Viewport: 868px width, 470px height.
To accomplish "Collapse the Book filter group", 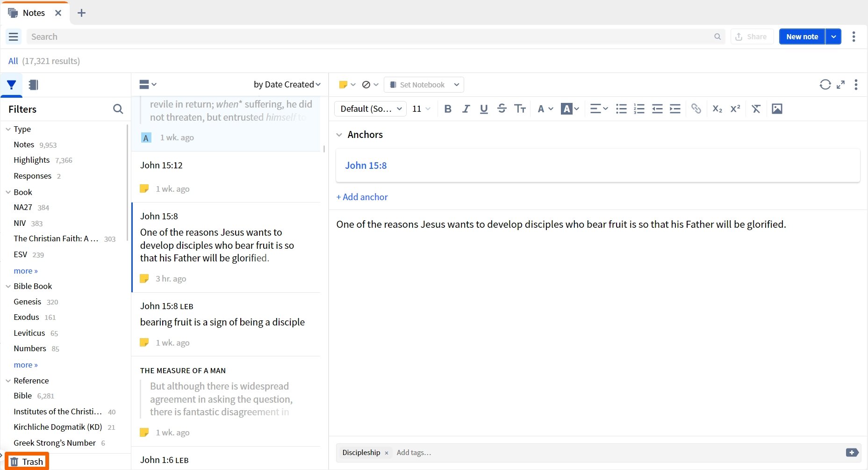I will [x=8, y=192].
